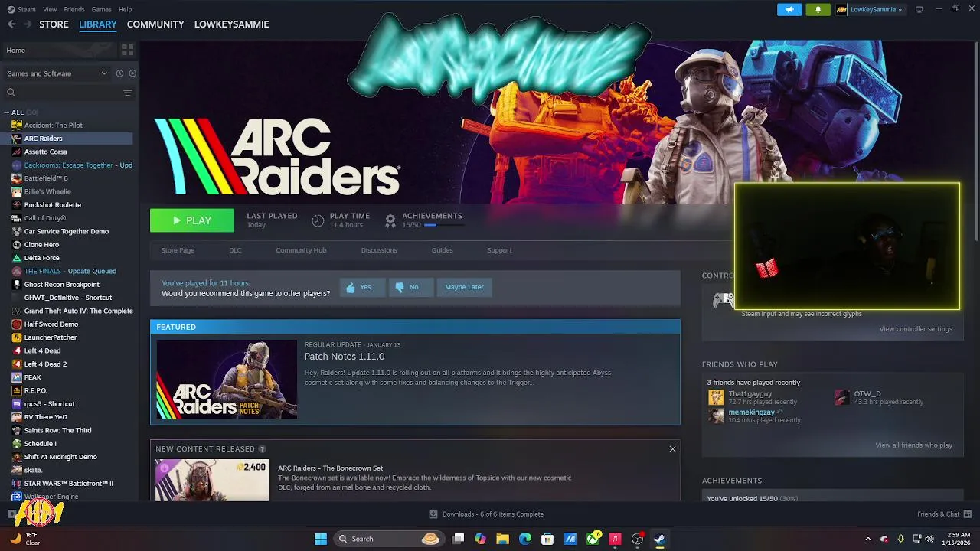Open achievements gear icon near 15/50
980x551 pixels.
point(390,220)
